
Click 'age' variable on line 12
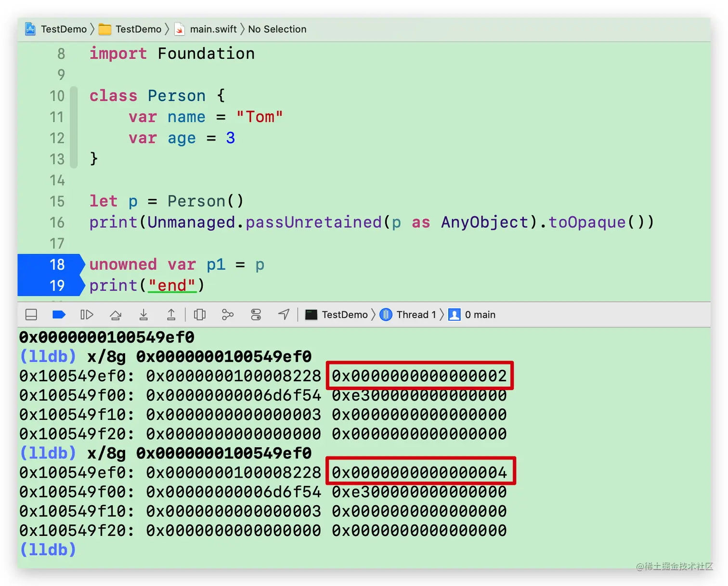(182, 139)
